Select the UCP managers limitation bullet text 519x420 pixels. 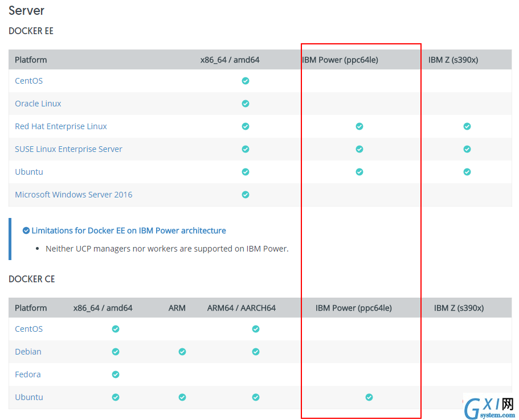167,249
